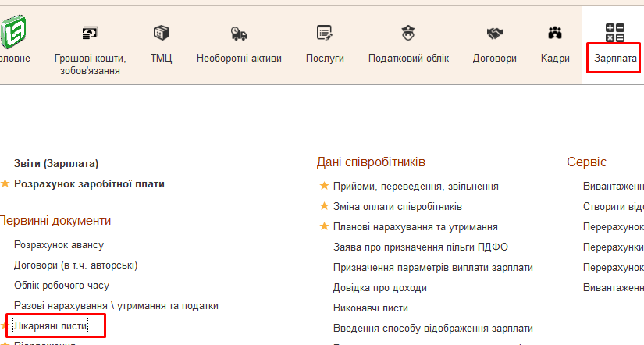Toggle favorite star for Прийоми, переведення, звільнення
Image resolution: width=644 pixels, height=345 pixels.
coord(324,186)
